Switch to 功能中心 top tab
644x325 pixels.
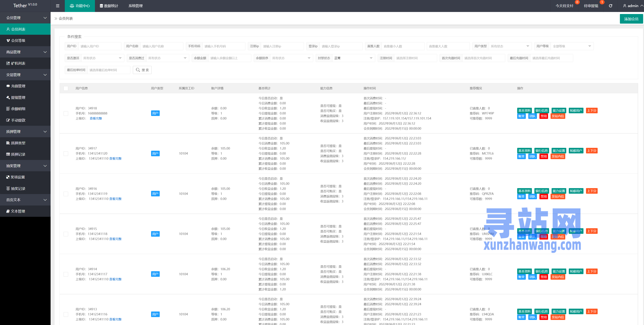click(x=80, y=6)
